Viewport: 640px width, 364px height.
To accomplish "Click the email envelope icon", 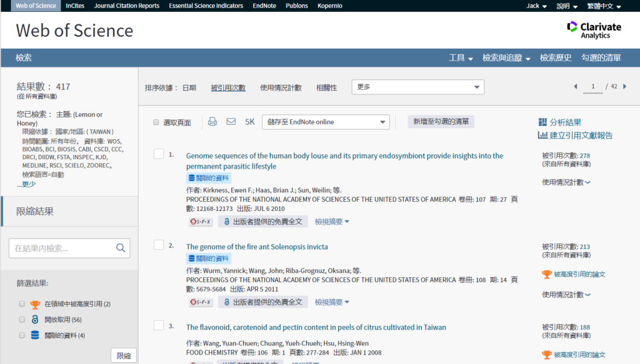I will [x=231, y=122].
